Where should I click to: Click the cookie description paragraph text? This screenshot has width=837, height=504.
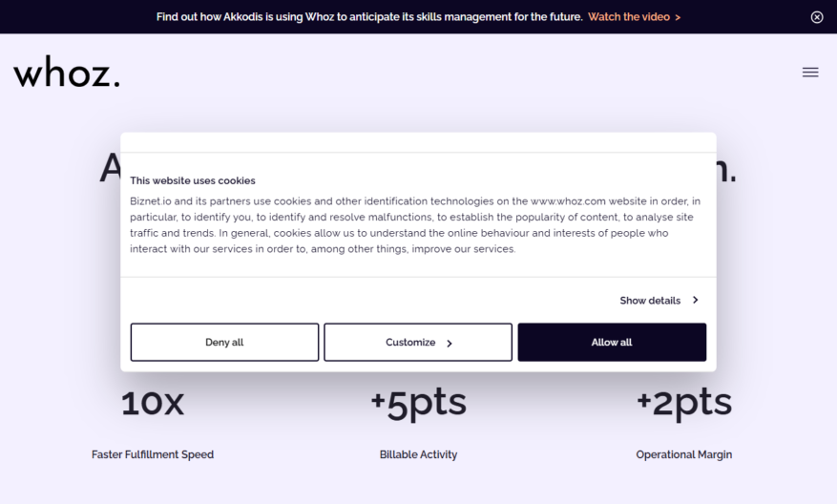(415, 224)
